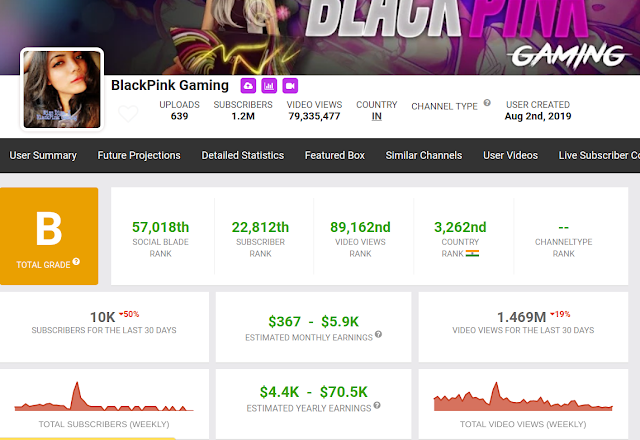Click the 639 uploads count
This screenshot has height=440, width=640.
[179, 116]
